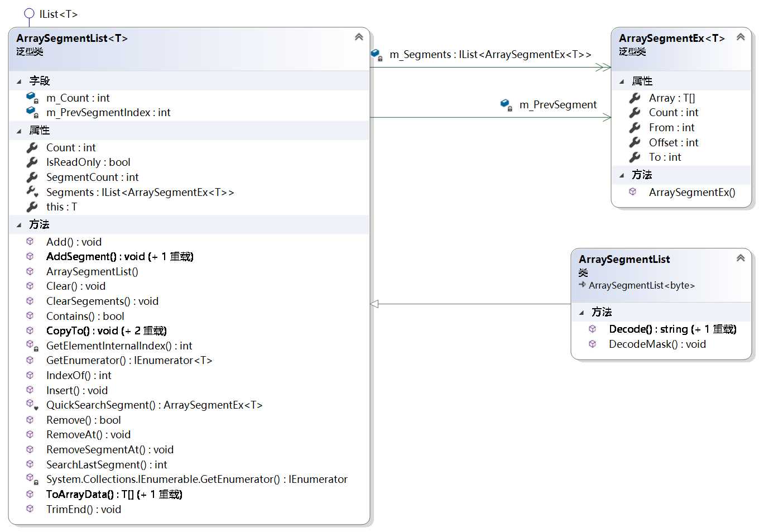759x532 pixels.
Task: Collapse the ArraySegmentEx<T> class box chevron
Action: click(x=741, y=37)
